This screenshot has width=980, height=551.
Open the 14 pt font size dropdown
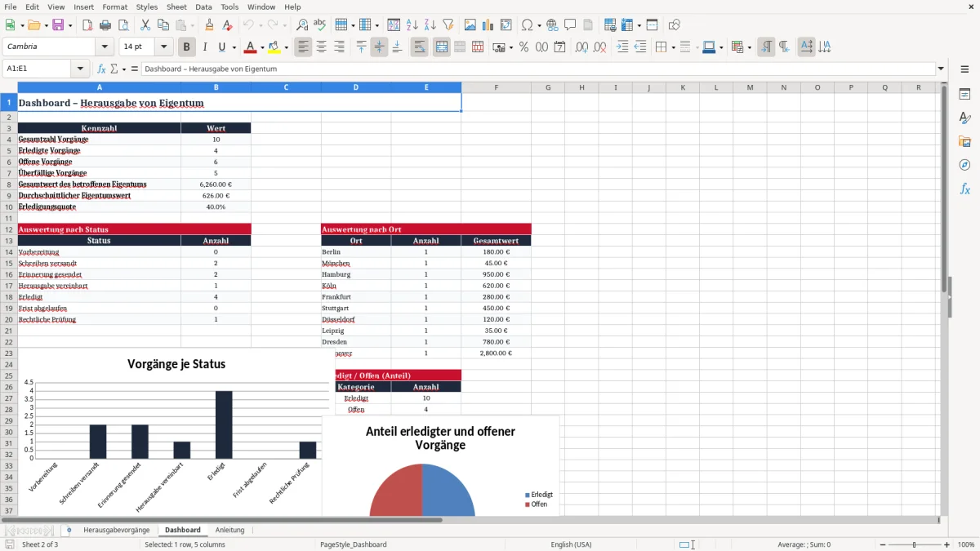(x=163, y=47)
